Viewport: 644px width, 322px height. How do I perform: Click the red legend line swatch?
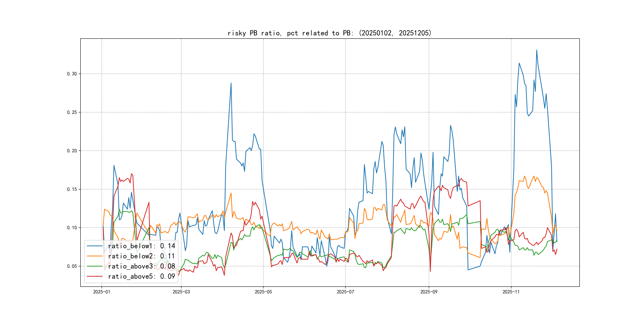pos(94,276)
